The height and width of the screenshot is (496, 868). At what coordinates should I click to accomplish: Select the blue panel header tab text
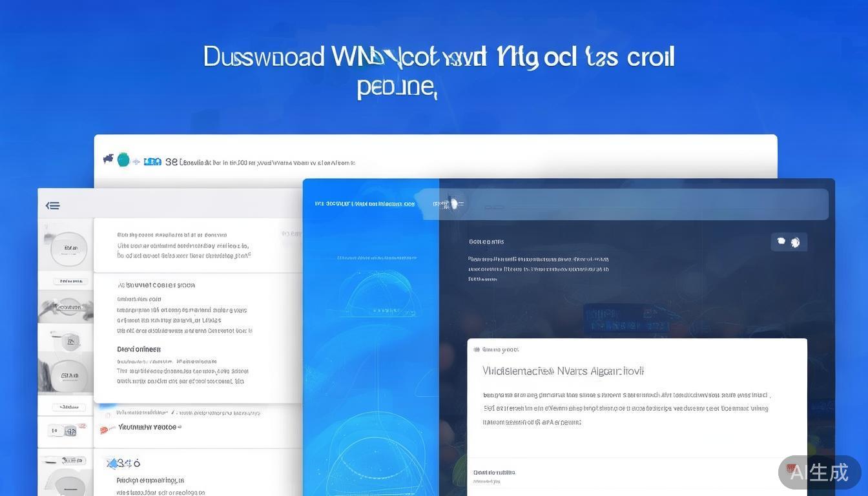pyautogui.click(x=365, y=204)
